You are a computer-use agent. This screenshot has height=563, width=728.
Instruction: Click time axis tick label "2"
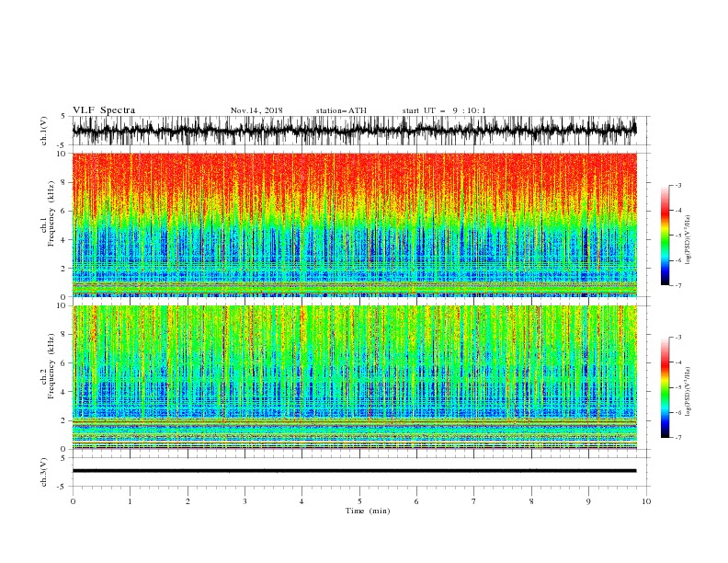[x=188, y=501]
